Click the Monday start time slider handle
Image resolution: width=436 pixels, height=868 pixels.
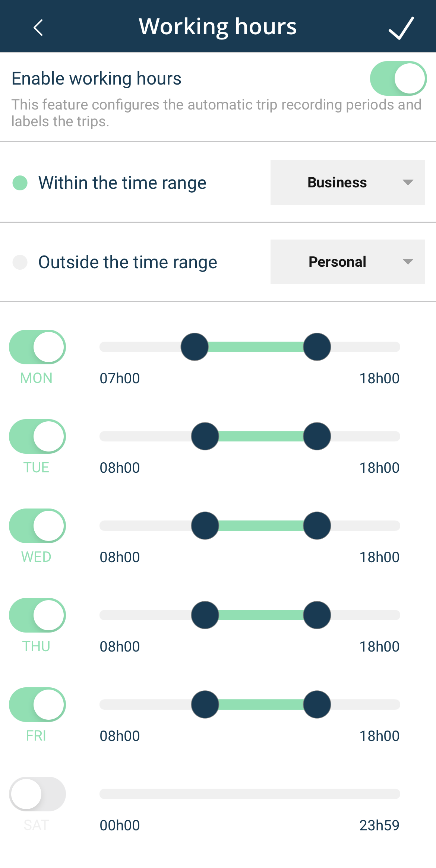click(x=195, y=347)
